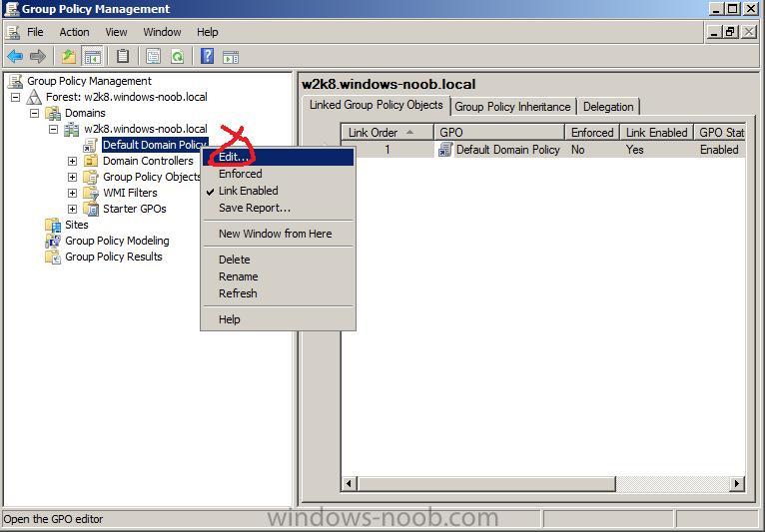Select Group Policy Modeling tree item
Image resolution: width=765 pixels, height=532 pixels.
117,241
